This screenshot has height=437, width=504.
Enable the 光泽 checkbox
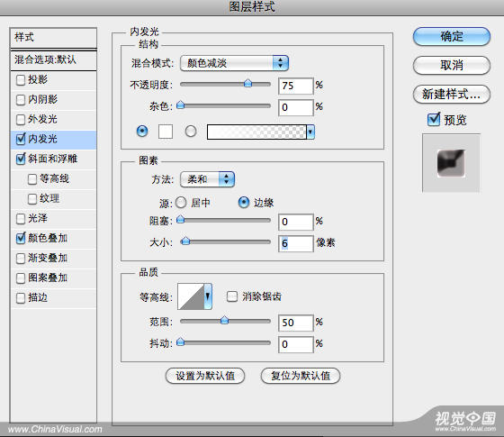click(x=21, y=219)
